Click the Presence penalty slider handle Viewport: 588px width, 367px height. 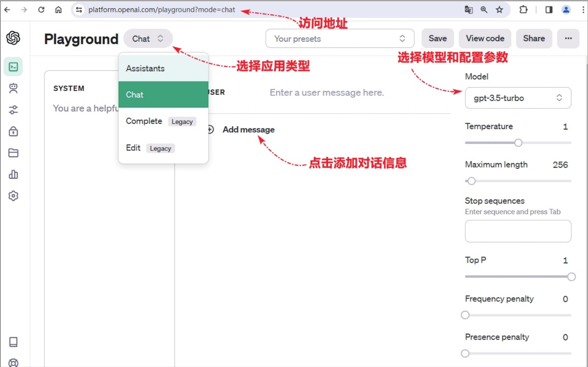[465, 353]
